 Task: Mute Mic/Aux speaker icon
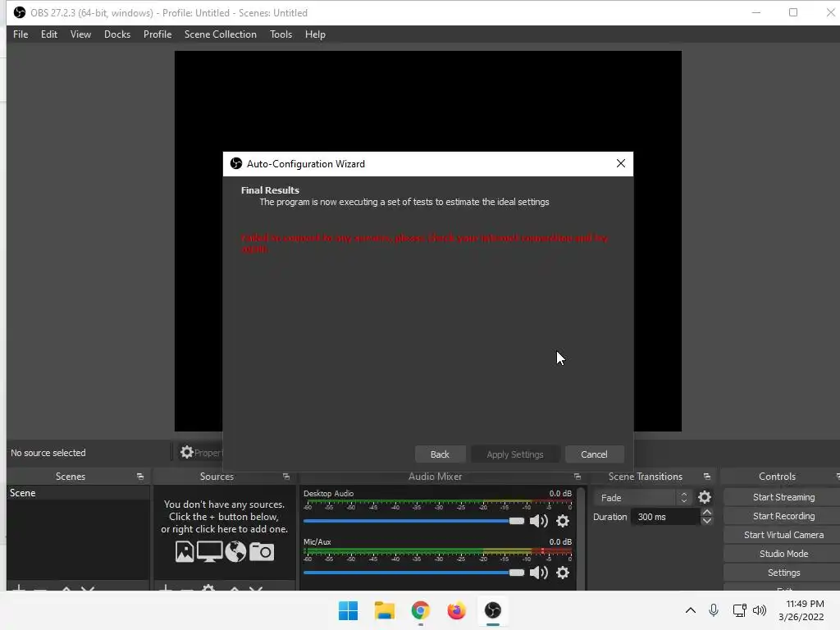[x=538, y=573]
